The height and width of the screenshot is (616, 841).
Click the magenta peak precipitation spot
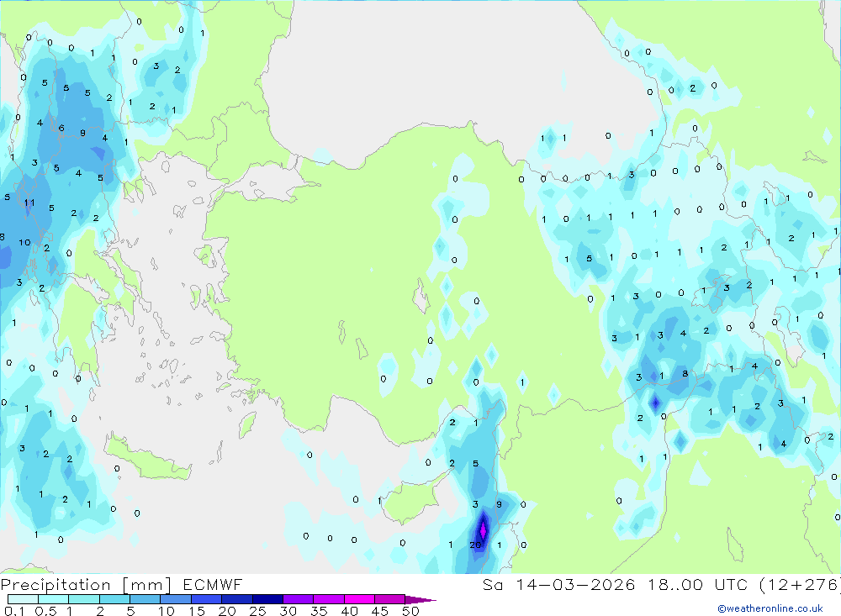(483, 530)
